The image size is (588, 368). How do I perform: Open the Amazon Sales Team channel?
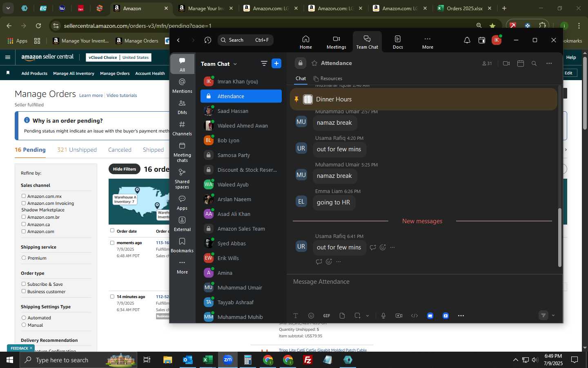(x=241, y=229)
